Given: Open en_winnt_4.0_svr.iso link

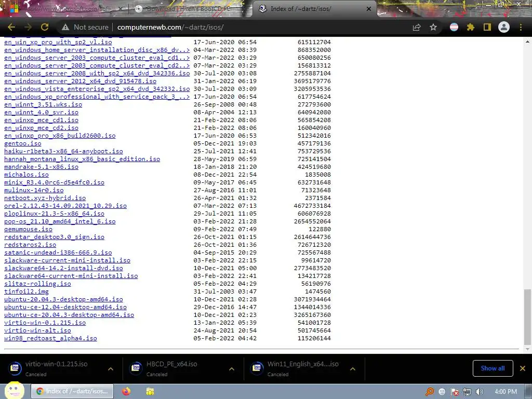Looking at the screenshot, I should pos(42,112).
